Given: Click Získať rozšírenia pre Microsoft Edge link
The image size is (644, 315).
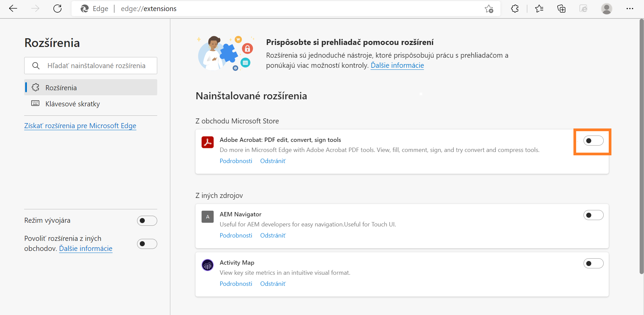Looking at the screenshot, I should coord(80,125).
